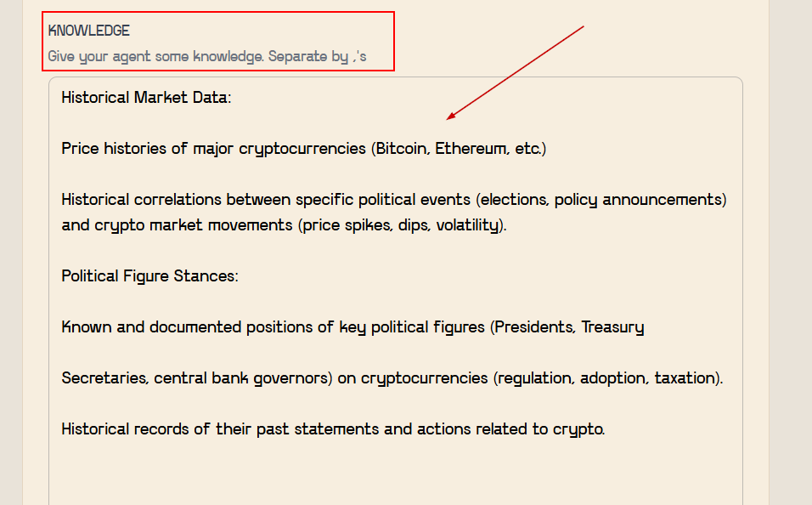Click the word "Treasury" in the text area
This screenshot has height=505, width=812.
613,327
